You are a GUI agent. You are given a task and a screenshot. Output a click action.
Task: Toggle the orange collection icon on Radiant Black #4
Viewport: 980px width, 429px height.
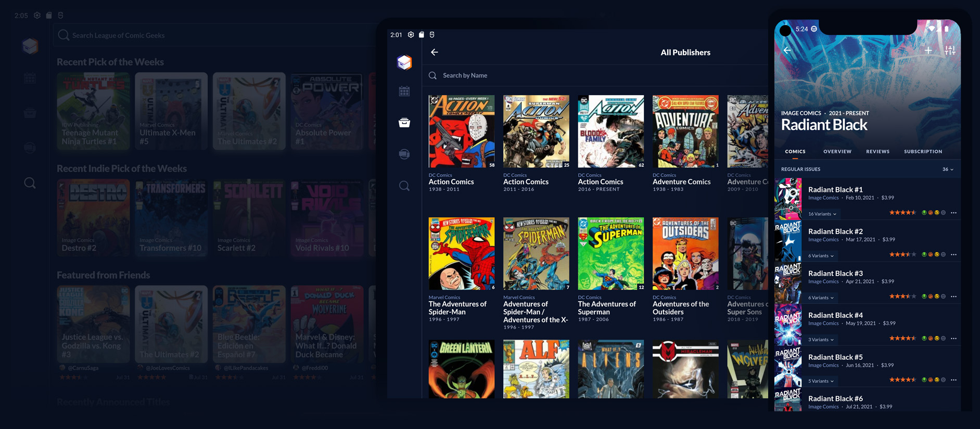pyautogui.click(x=931, y=339)
